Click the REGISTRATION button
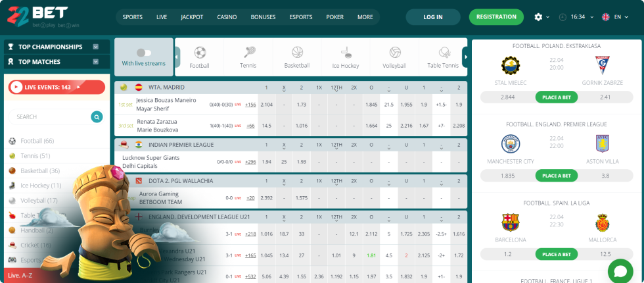This screenshot has height=283, width=644. [496, 17]
